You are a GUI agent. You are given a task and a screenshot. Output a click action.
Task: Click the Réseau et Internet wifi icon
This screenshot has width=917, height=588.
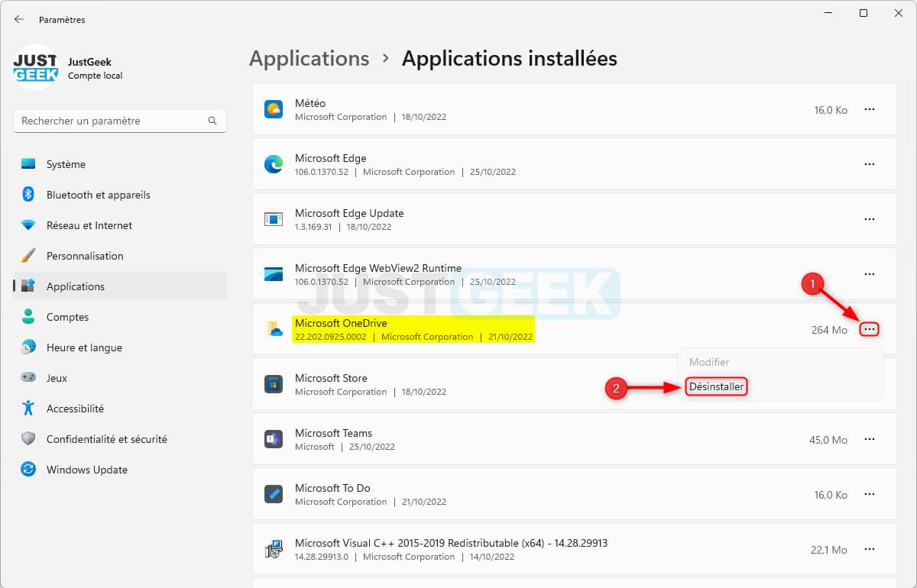(x=28, y=225)
